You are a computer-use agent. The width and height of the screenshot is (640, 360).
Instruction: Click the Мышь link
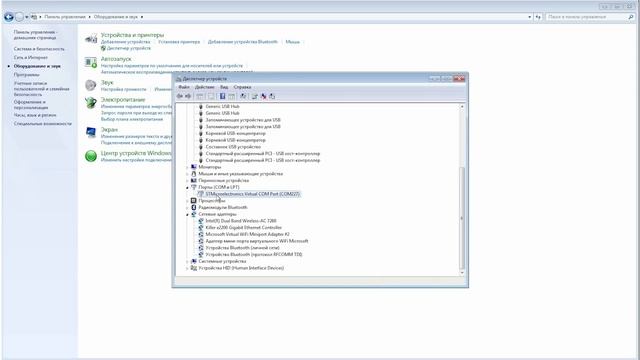292,42
